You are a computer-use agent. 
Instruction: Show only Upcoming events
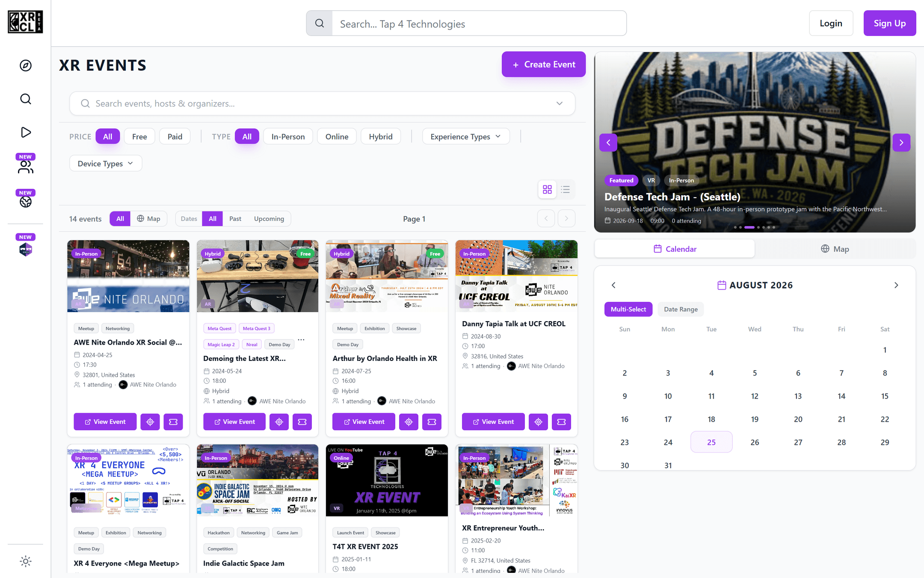(x=269, y=218)
